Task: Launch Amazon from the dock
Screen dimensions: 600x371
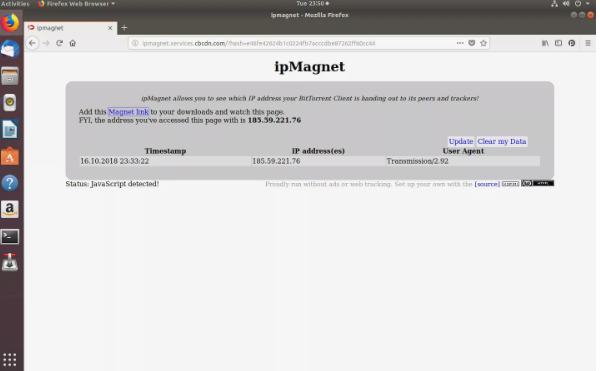Action: [x=10, y=209]
